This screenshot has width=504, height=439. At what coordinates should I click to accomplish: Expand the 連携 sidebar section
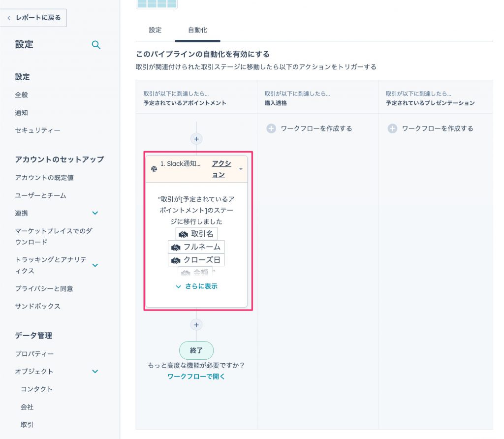pyautogui.click(x=95, y=213)
